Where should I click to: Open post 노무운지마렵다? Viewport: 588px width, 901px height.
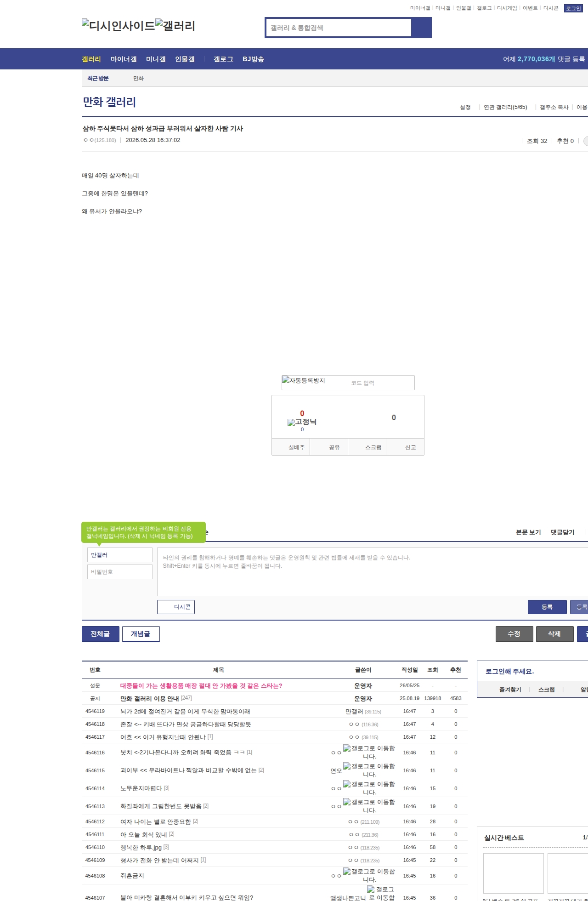click(x=141, y=788)
